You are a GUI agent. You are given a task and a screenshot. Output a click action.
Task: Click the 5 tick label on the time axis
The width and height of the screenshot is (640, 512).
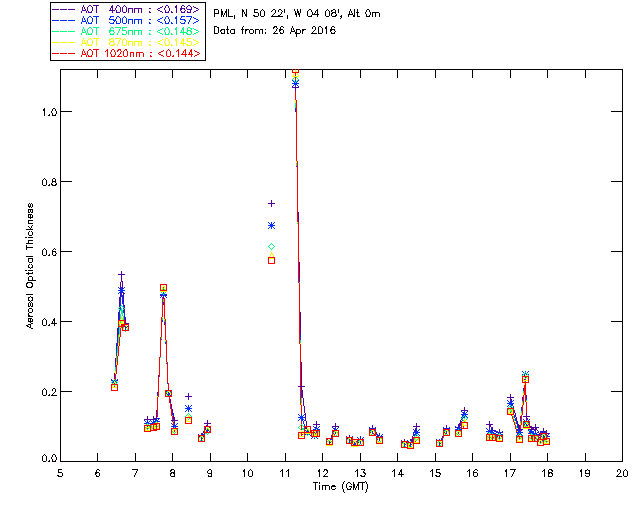click(60, 473)
